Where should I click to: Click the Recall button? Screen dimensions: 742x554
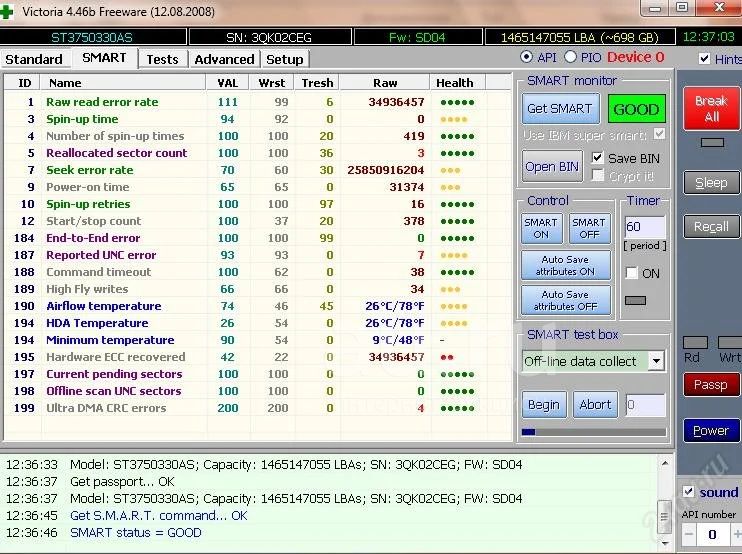(x=711, y=227)
